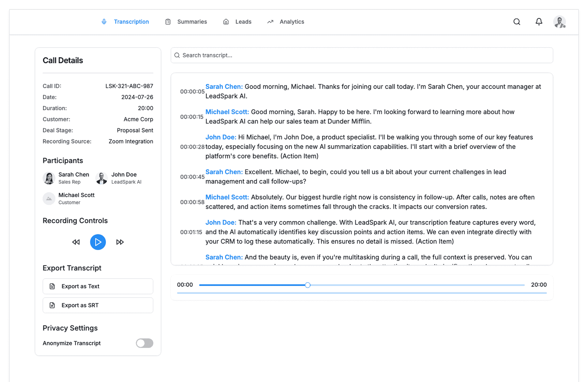Enable the Anonymize Transcript toggle
588x382 pixels.
coord(145,343)
